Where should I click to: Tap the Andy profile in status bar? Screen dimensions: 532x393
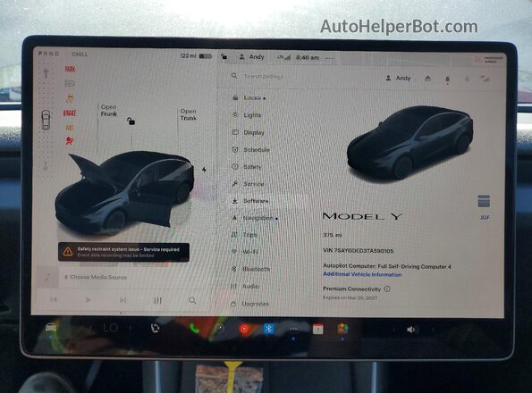tap(252, 57)
